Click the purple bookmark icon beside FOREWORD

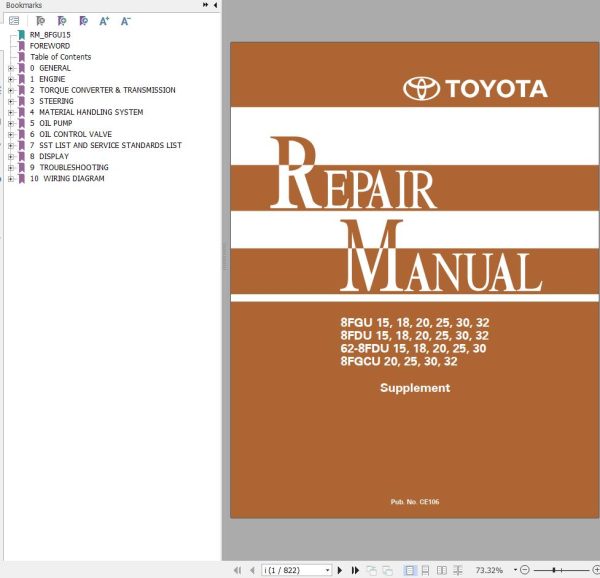coord(22,46)
